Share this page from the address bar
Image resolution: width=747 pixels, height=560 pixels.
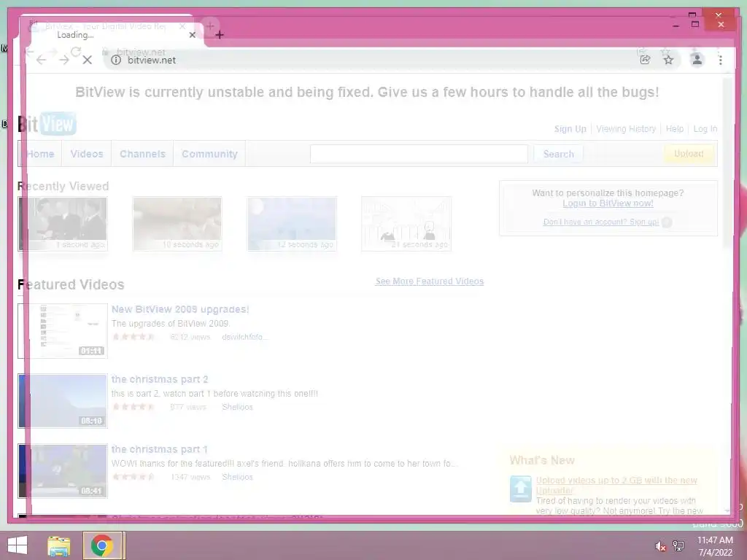coord(645,60)
